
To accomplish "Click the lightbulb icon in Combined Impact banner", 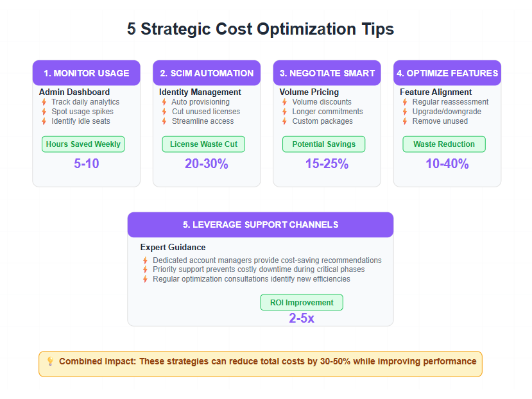I will pyautogui.click(x=50, y=361).
